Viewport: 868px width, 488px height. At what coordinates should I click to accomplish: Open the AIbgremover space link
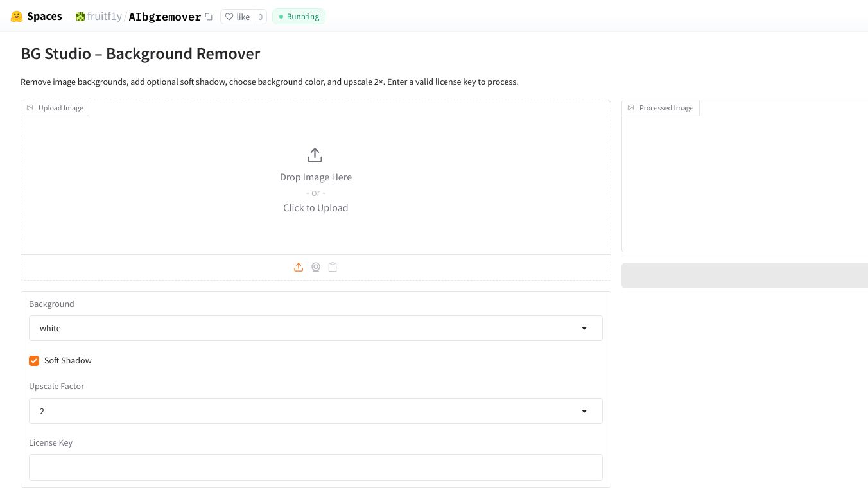click(x=164, y=17)
